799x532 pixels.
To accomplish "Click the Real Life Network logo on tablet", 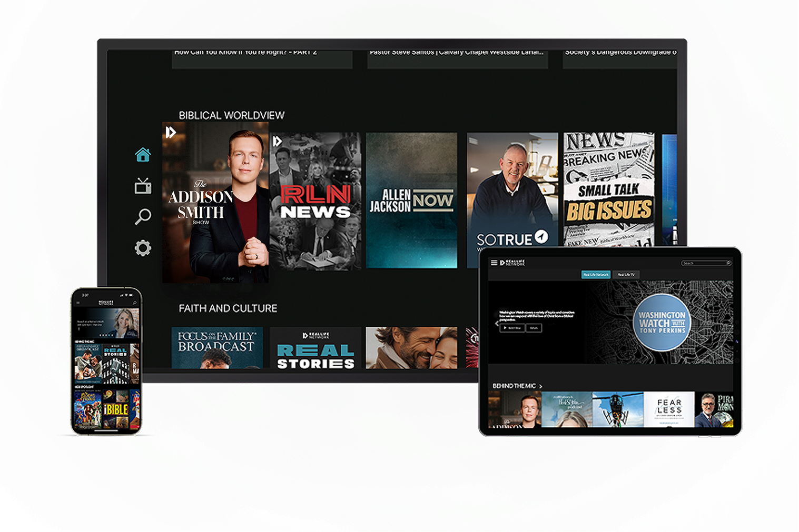I will pos(512,263).
